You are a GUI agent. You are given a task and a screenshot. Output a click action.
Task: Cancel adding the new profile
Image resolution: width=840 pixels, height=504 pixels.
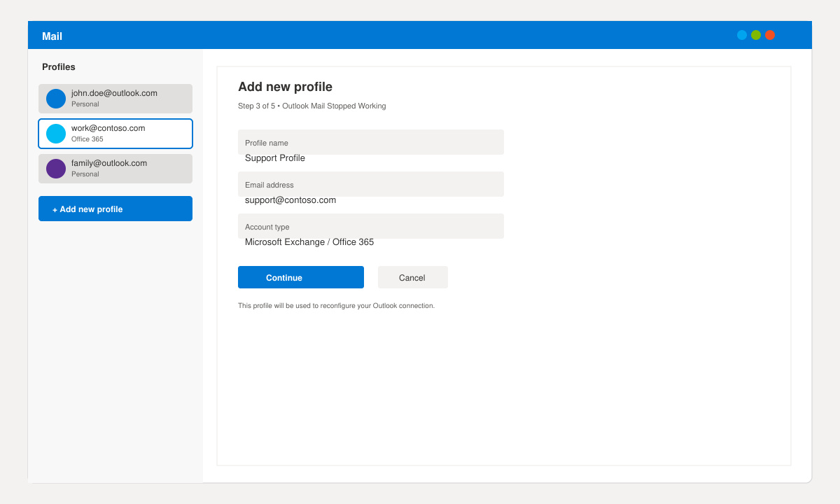point(413,277)
